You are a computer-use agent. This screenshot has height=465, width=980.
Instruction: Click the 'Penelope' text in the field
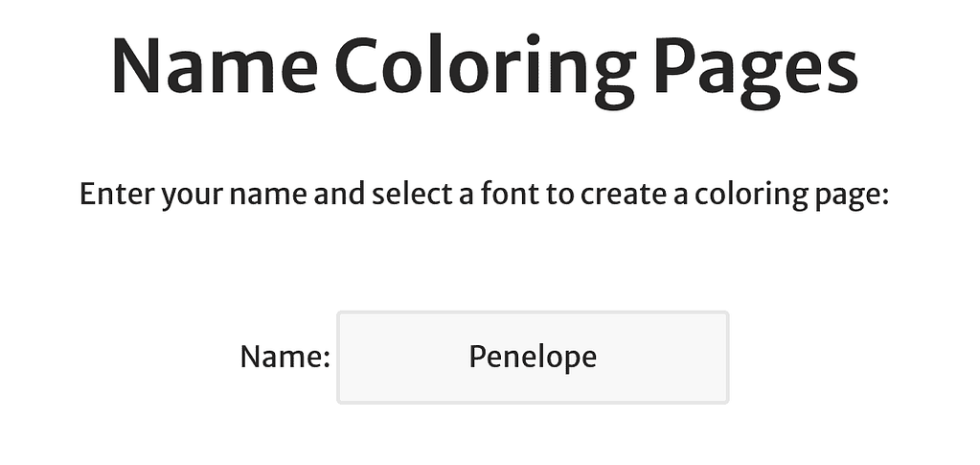pyautogui.click(x=533, y=357)
